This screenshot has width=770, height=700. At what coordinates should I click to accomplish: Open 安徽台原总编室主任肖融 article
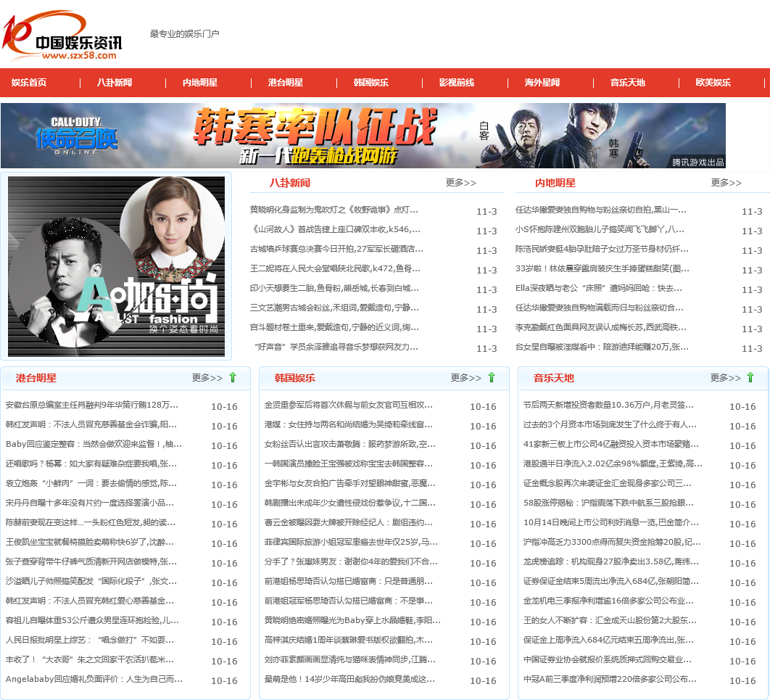click(92, 405)
